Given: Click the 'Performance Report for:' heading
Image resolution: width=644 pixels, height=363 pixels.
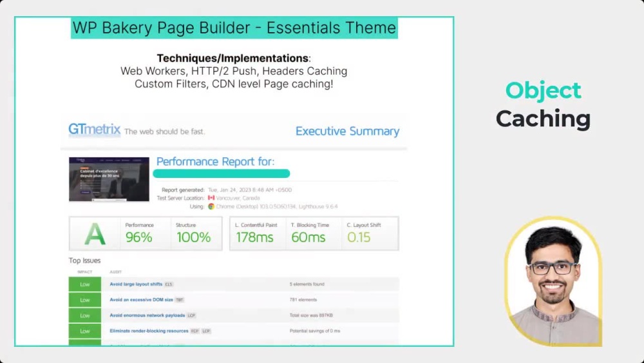Looking at the screenshot, I should pos(216,161).
